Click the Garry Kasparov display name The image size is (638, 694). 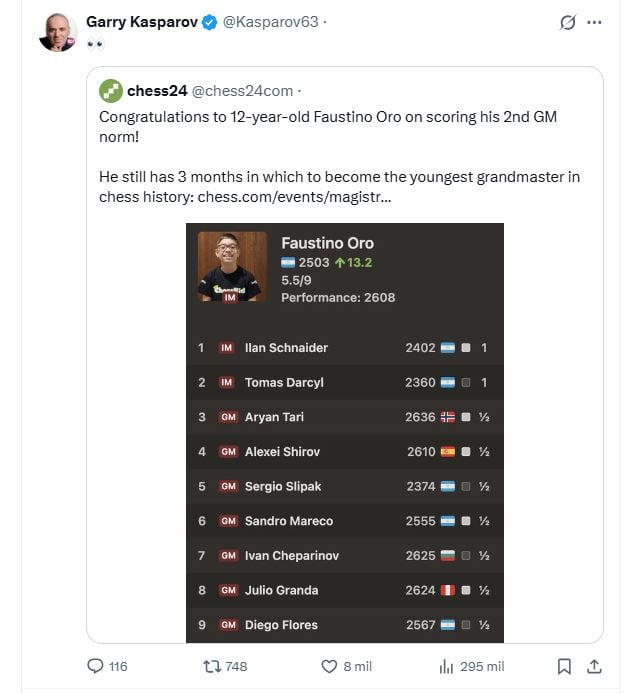coord(142,22)
